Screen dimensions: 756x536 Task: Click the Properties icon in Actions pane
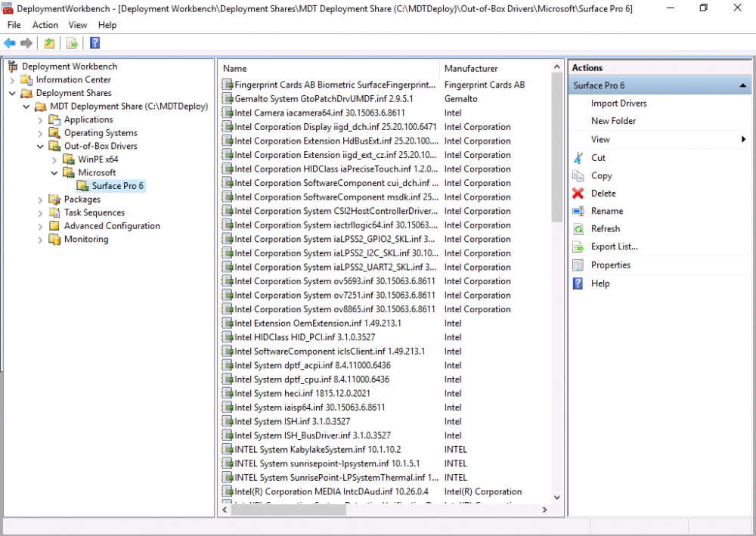tap(578, 265)
